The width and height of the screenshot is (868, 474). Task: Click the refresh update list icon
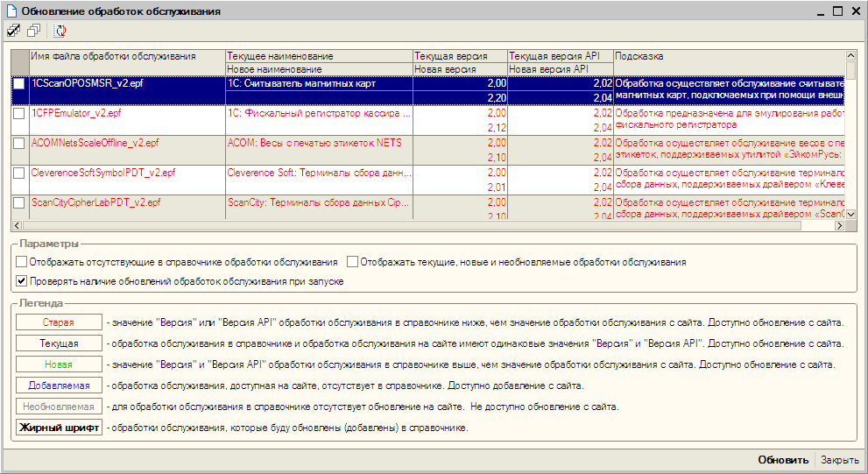(60, 31)
